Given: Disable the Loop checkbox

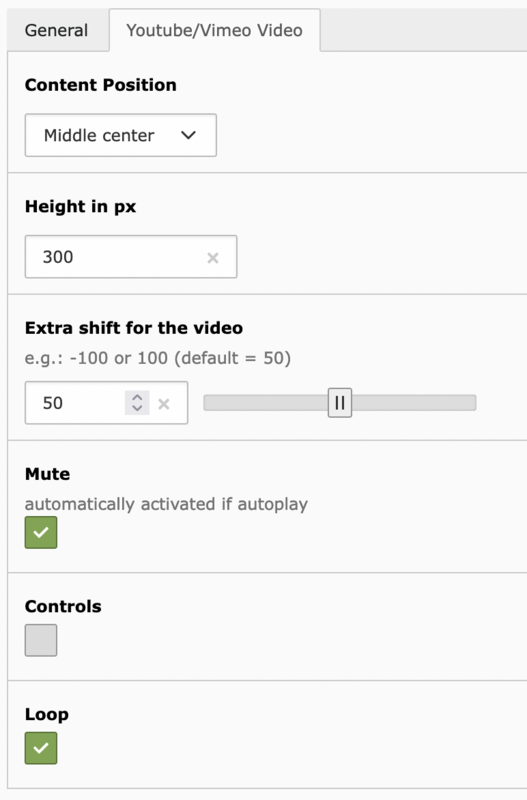Looking at the screenshot, I should 41,748.
